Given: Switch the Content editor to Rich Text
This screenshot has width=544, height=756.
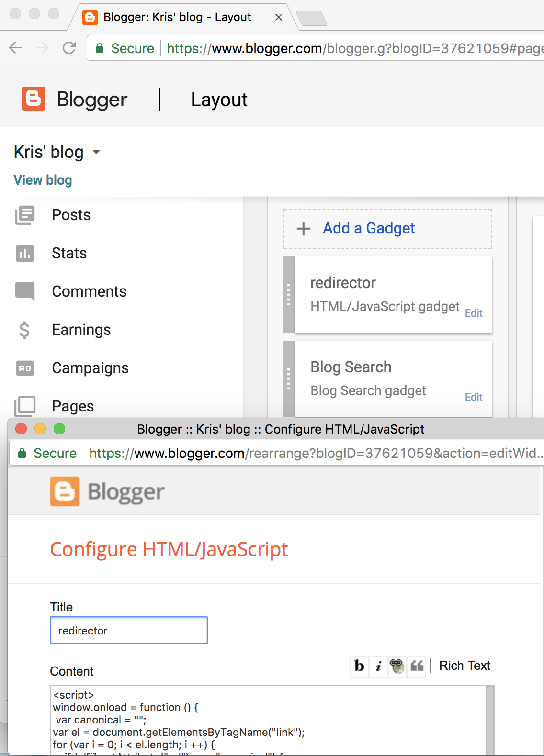Looking at the screenshot, I should point(465,666).
